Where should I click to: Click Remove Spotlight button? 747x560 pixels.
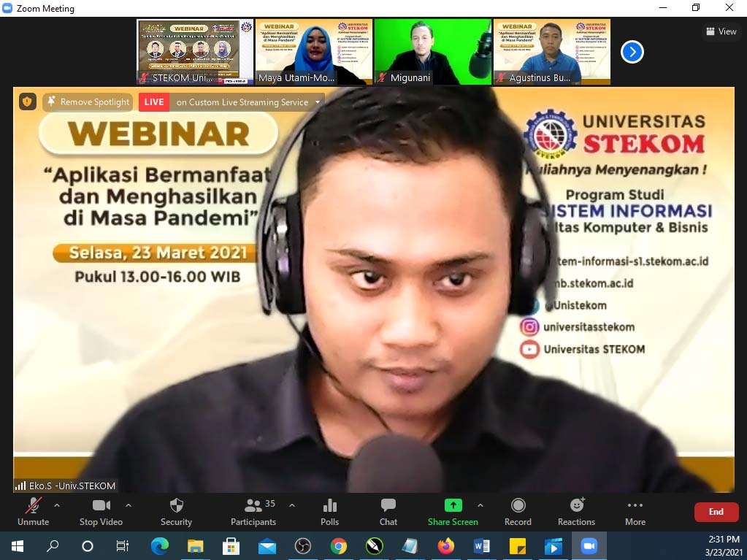coord(88,102)
